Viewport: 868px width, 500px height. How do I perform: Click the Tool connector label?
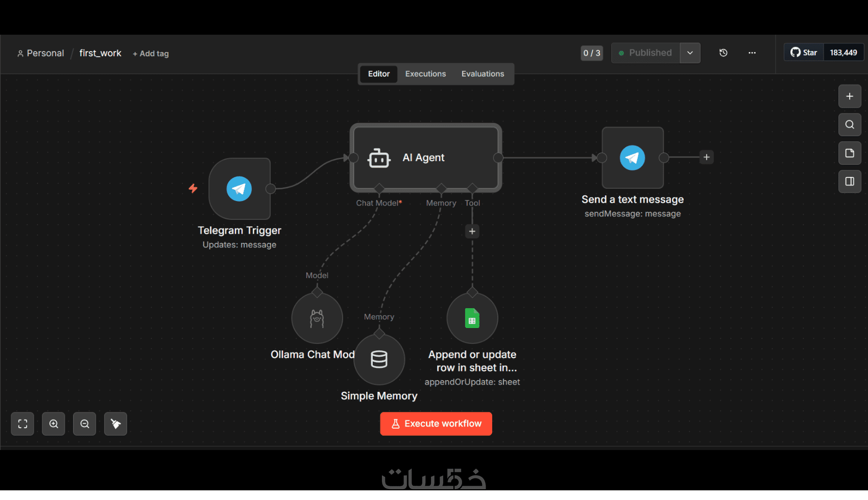point(472,203)
